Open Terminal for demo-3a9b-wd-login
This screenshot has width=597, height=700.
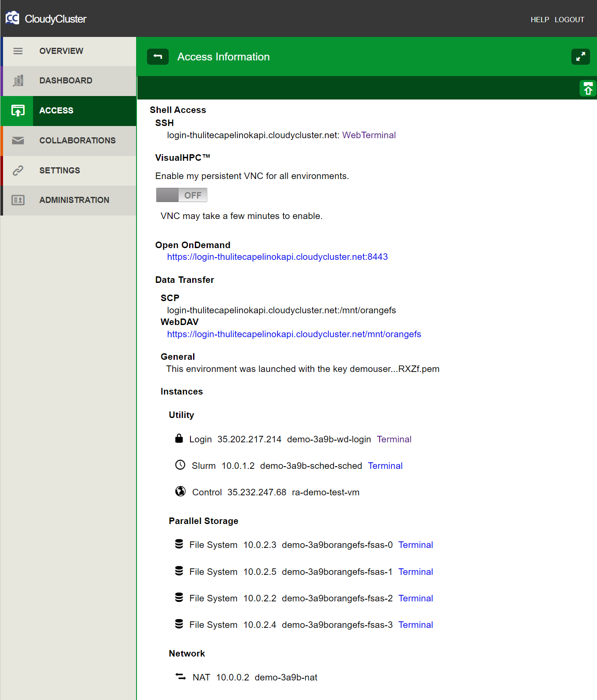click(394, 439)
